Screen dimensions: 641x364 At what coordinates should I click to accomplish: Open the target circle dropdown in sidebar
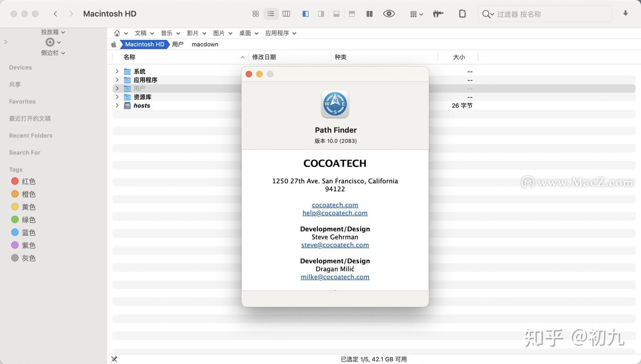point(53,42)
